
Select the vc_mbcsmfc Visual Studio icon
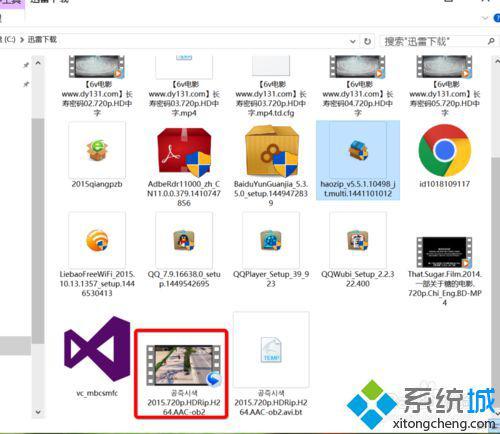pos(97,349)
